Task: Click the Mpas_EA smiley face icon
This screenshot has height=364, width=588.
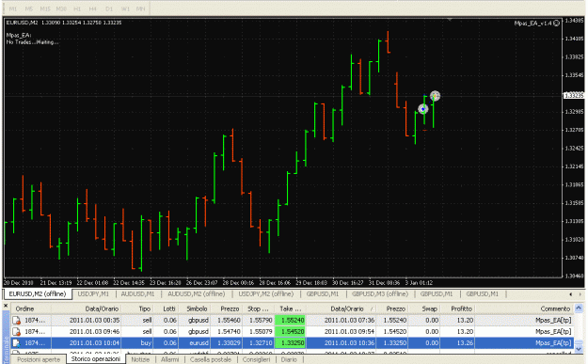Action: (x=557, y=24)
